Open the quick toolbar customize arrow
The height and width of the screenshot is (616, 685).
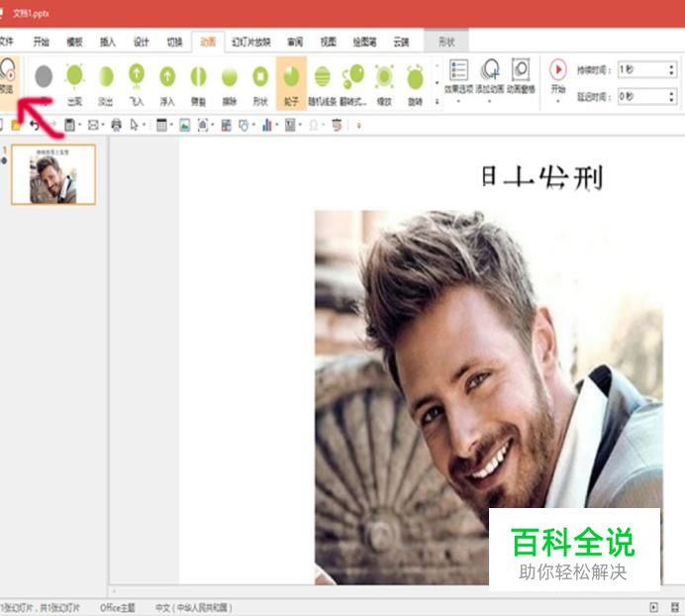coord(359,126)
